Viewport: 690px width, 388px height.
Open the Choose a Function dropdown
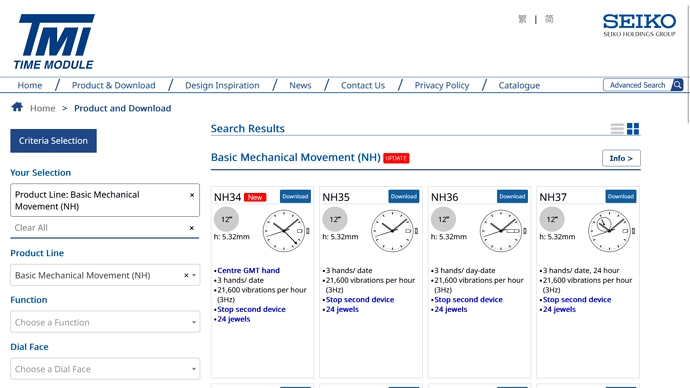coord(105,322)
